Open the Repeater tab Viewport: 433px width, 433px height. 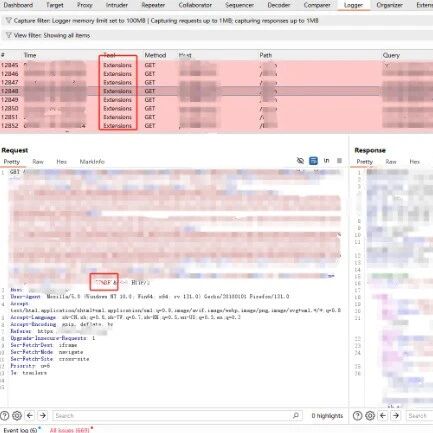point(153,5)
